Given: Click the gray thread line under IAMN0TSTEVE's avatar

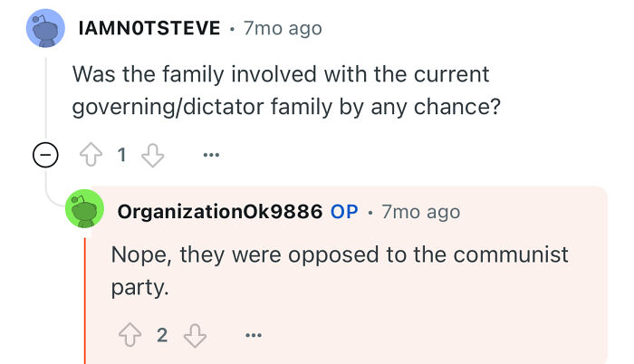Looking at the screenshot, I should pos(45,97).
